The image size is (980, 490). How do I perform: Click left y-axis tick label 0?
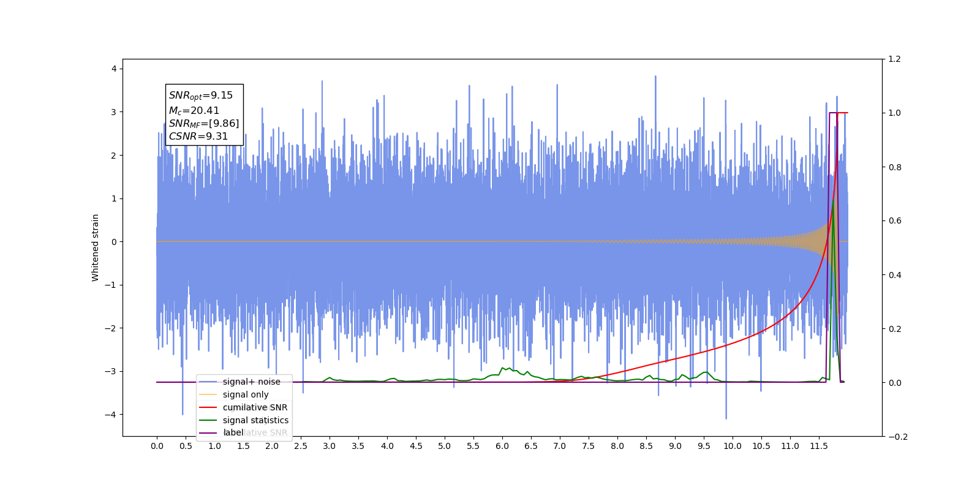(x=114, y=242)
